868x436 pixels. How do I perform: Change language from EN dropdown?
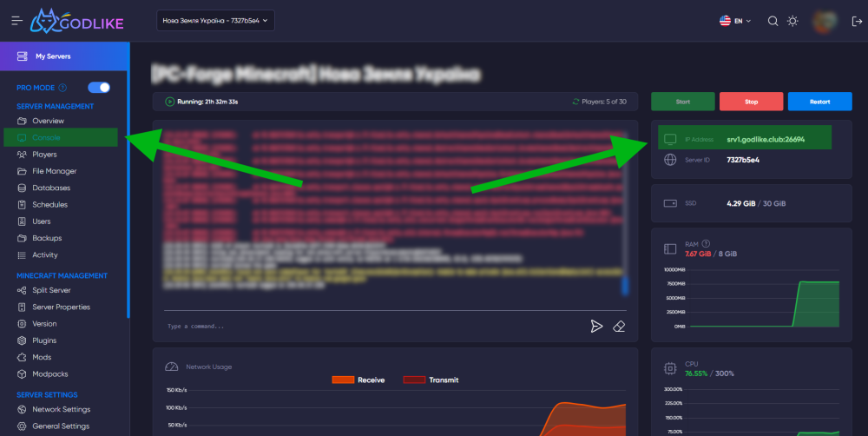coord(735,21)
